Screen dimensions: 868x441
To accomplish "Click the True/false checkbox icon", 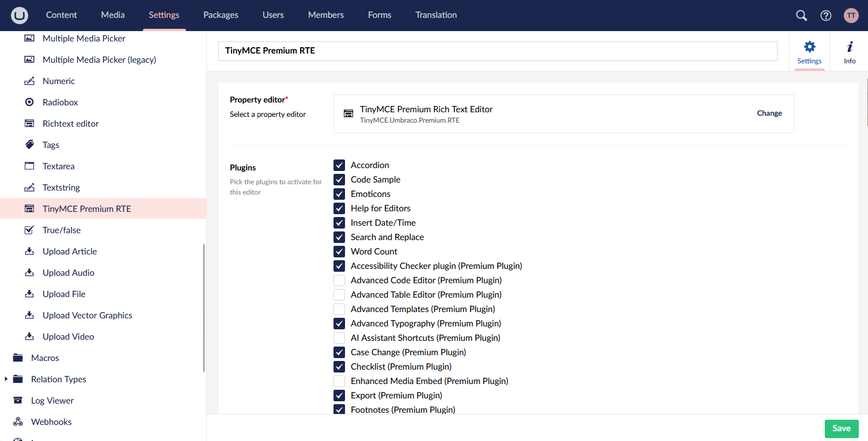I will point(29,230).
